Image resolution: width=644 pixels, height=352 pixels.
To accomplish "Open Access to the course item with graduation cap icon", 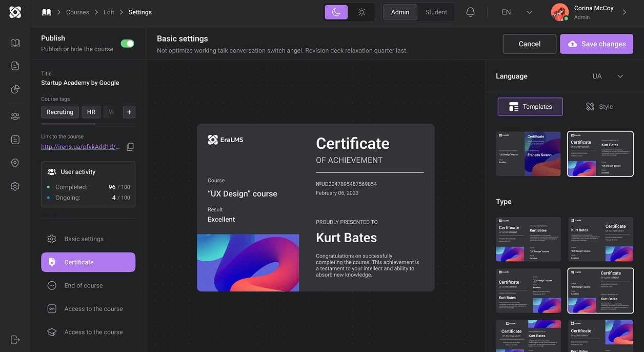I will point(88,333).
